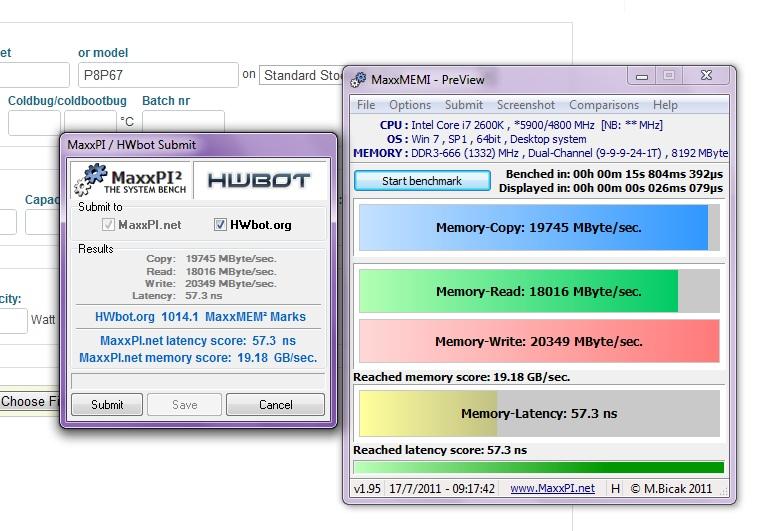The height and width of the screenshot is (531, 781).
Task: Open the Comparisons menu
Action: (x=604, y=105)
